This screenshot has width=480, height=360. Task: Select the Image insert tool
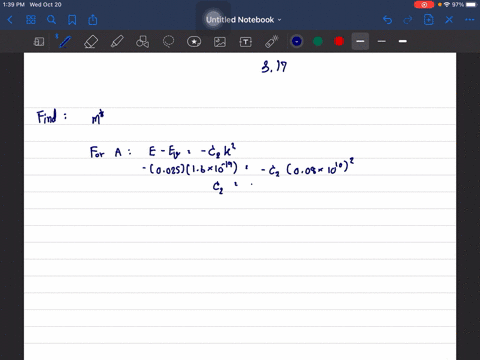[220, 42]
